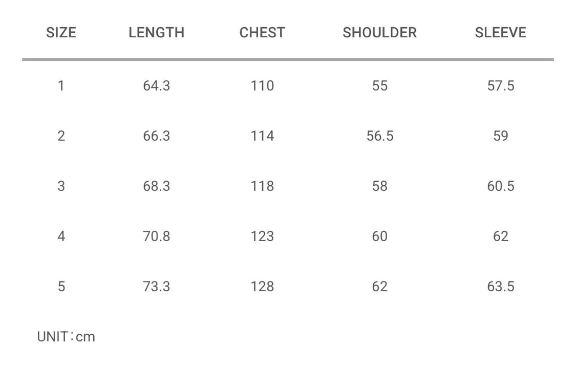Click the CHEST column header

[262, 33]
